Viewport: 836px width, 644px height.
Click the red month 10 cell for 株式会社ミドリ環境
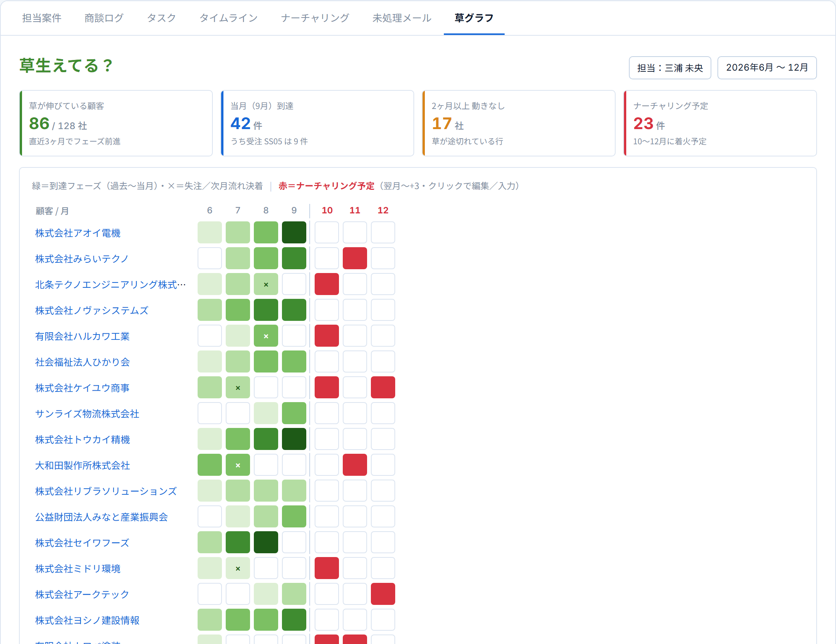click(x=326, y=568)
